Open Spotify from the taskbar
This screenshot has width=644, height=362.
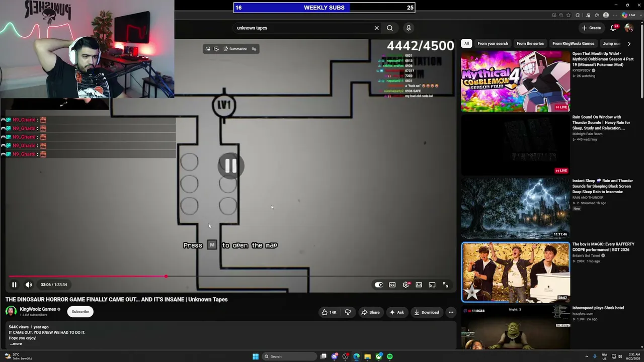point(390,356)
